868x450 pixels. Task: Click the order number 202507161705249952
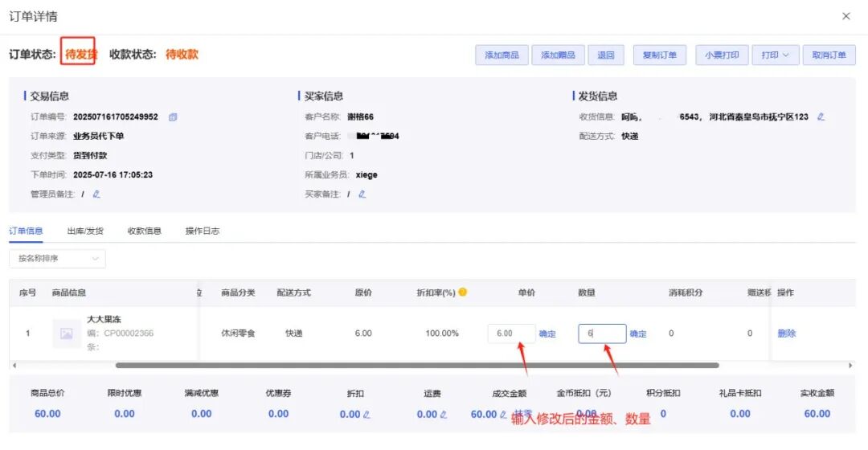(116, 117)
